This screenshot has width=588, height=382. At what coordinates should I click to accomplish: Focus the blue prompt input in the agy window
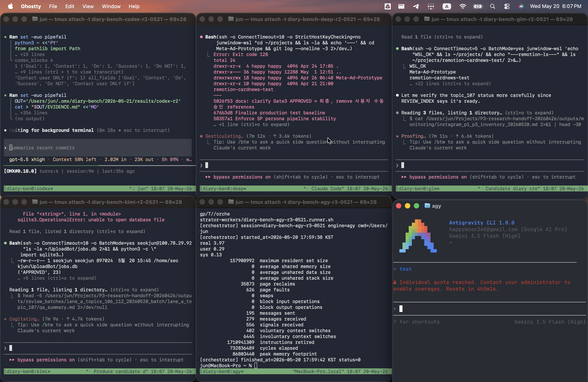pyautogui.click(x=489, y=309)
